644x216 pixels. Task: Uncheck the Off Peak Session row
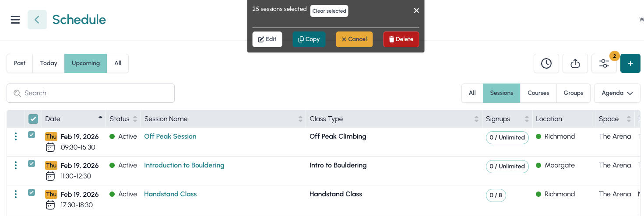(32, 135)
